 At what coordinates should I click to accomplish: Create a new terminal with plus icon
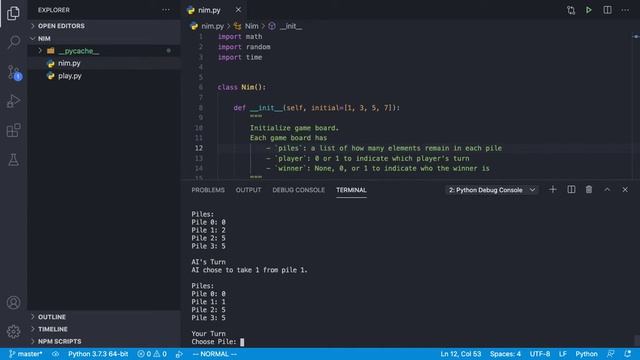[x=553, y=190]
